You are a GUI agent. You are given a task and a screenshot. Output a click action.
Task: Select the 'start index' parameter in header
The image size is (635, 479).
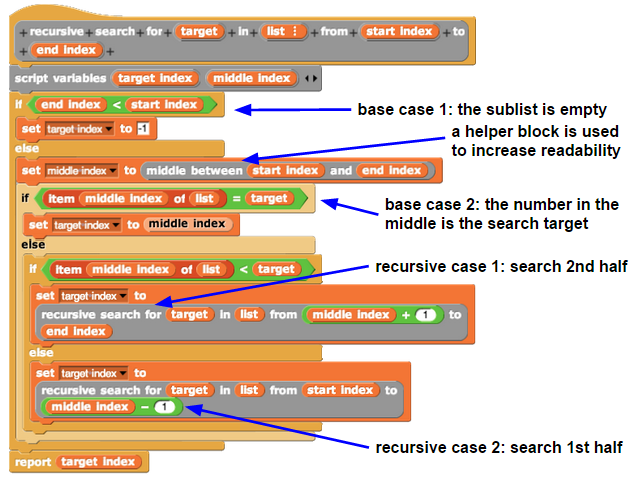399,31
